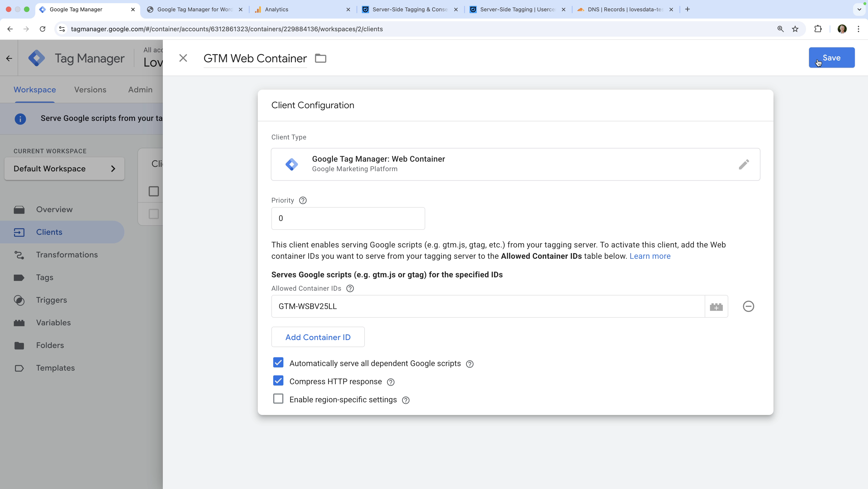Uncheck Compress HTTP response checkbox
This screenshot has width=868, height=489.
click(x=278, y=381)
